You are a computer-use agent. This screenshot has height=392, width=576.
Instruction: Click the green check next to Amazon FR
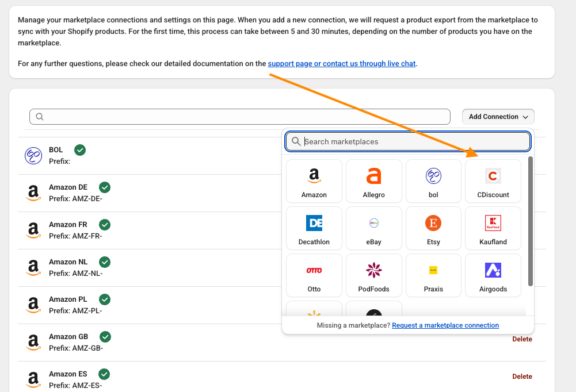[105, 225]
